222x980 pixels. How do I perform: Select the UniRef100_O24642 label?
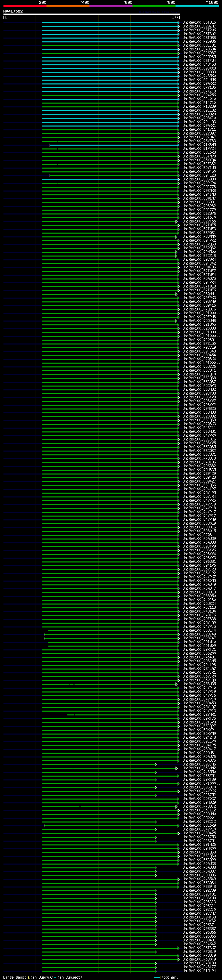(x=199, y=944)
